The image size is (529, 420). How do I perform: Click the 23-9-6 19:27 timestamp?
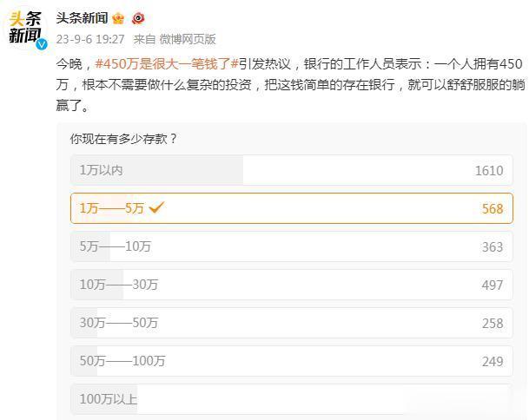coord(90,39)
